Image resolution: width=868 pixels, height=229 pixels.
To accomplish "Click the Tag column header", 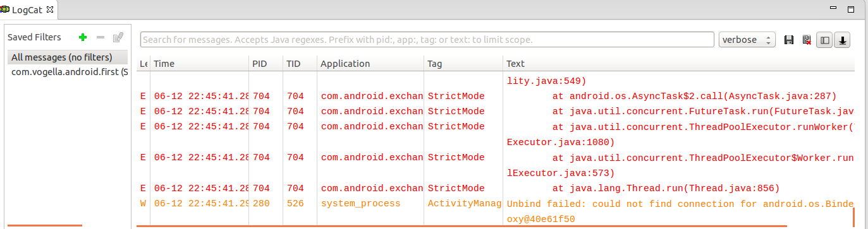I will (463, 64).
